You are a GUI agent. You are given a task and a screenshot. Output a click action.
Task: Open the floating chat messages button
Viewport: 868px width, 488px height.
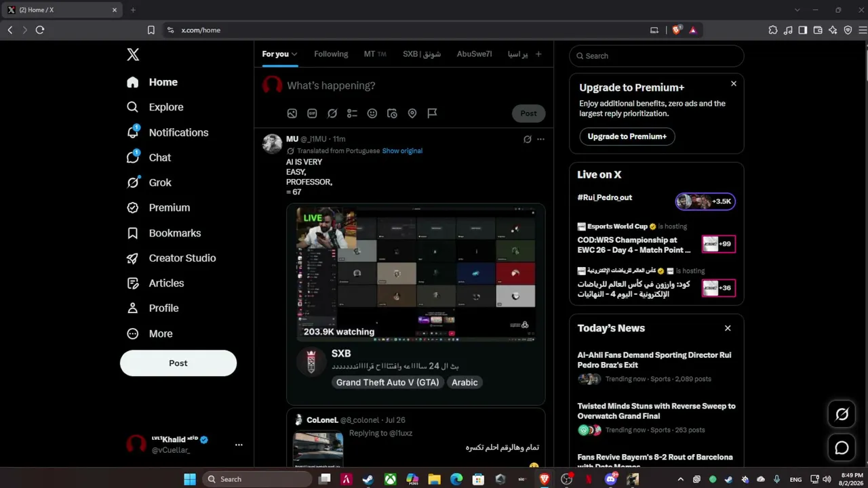click(842, 448)
